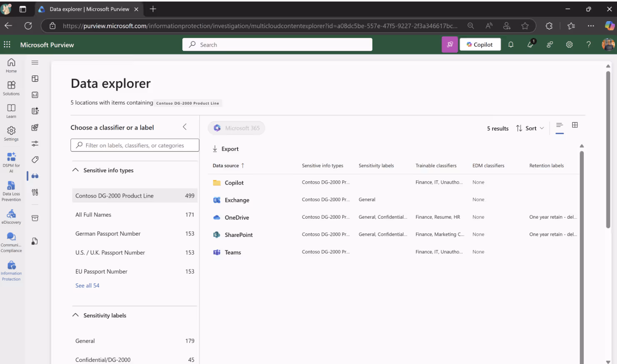Open the Policies sliders icon
Image resolution: width=617 pixels, height=364 pixels.
point(35,143)
